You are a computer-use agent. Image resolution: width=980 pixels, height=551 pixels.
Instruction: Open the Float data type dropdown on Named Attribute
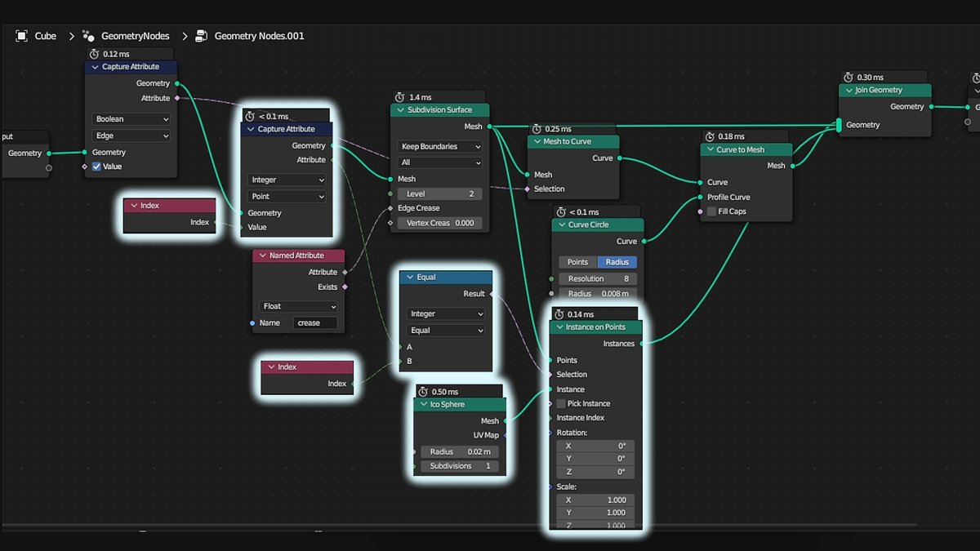click(298, 306)
